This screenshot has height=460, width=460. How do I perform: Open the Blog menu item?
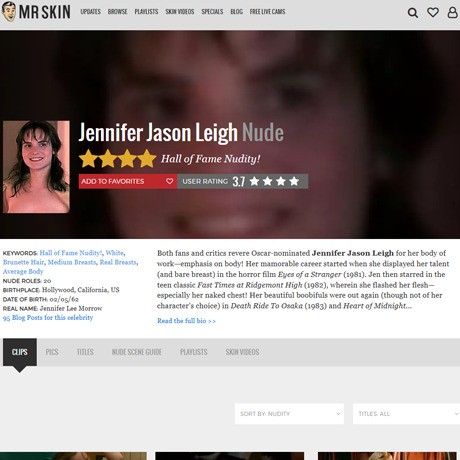[236, 12]
